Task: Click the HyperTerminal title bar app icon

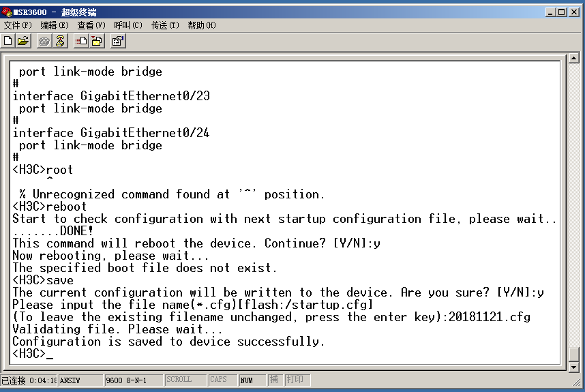Action: [x=7, y=12]
